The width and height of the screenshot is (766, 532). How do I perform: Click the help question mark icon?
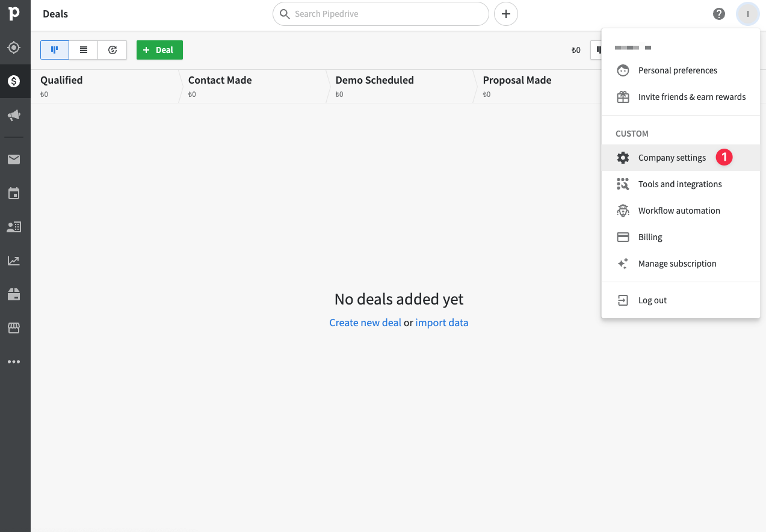point(719,14)
